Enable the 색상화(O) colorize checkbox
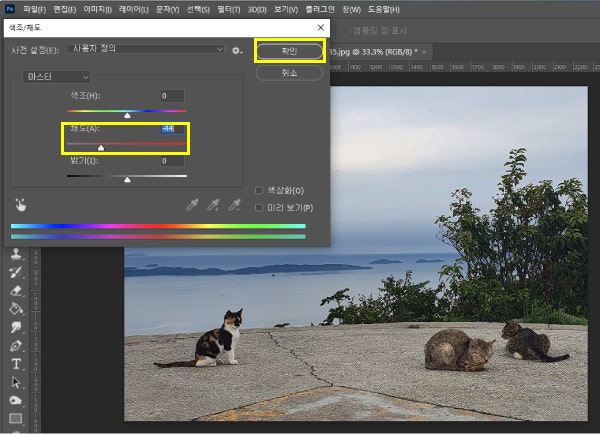The height and width of the screenshot is (434, 600). [x=259, y=190]
